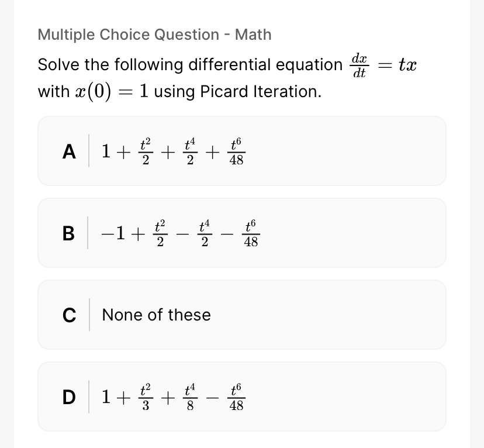Click the question heading text
Viewport: 484px width, 448px height.
pyautogui.click(x=154, y=35)
